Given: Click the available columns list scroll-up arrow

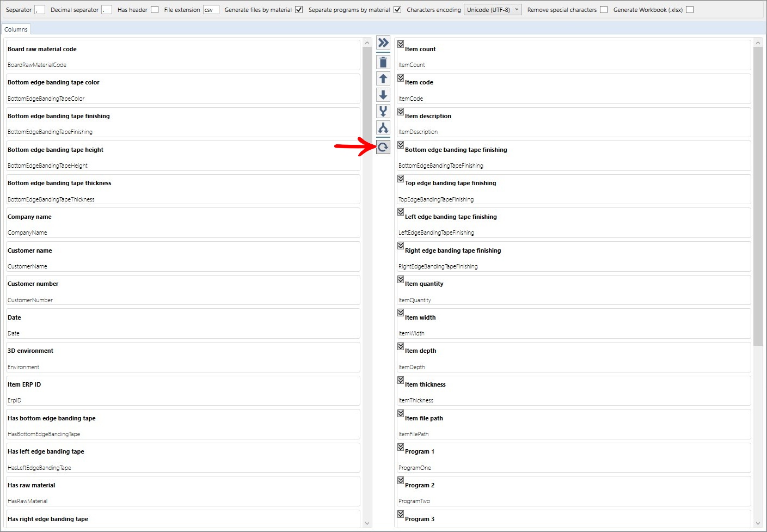Looking at the screenshot, I should click(367, 42).
